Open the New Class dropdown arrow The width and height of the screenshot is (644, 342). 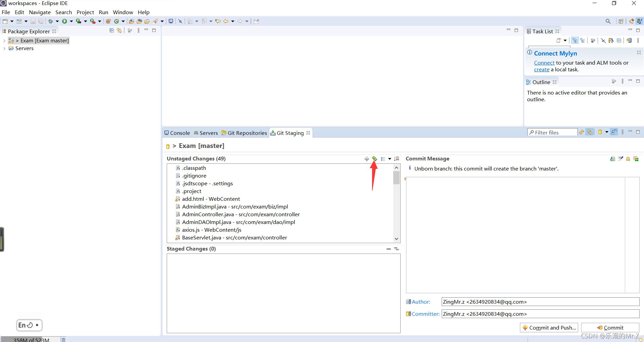(123, 21)
